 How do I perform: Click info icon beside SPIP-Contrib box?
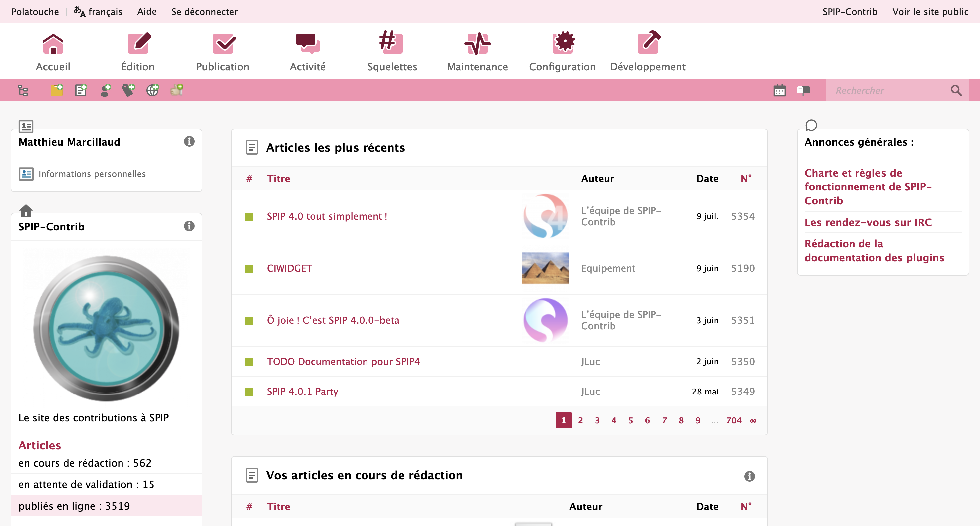point(189,226)
